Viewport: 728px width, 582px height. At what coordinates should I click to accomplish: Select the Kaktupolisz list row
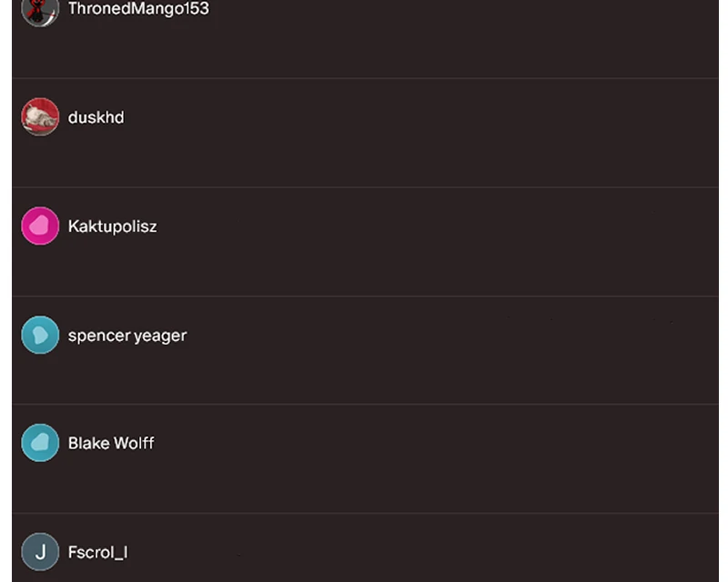pyautogui.click(x=365, y=242)
